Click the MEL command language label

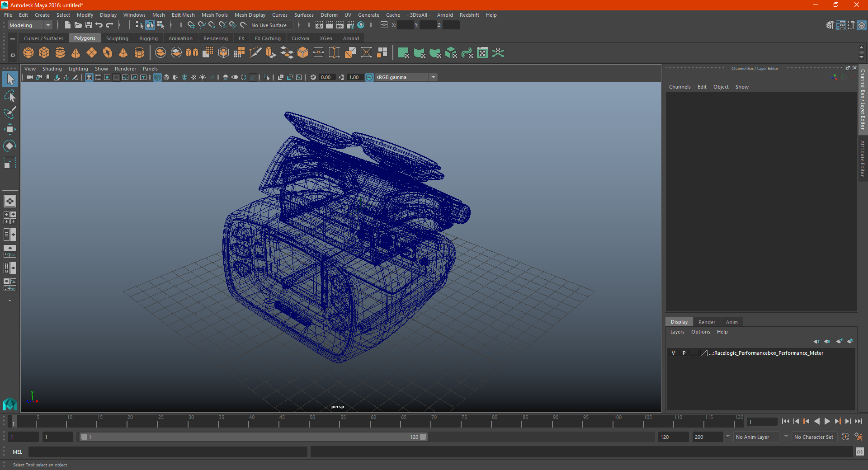17,452
